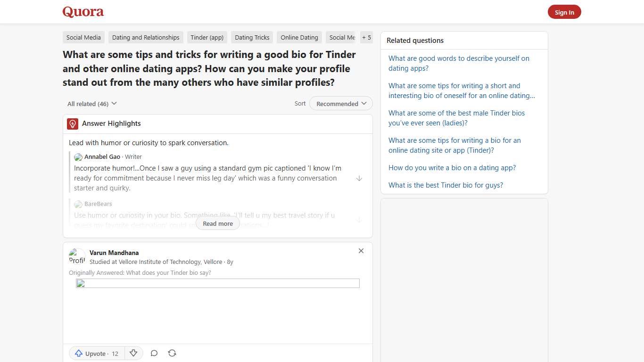Click Annabel Gao's profile avatar
The width and height of the screenshot is (644, 362).
78,156
